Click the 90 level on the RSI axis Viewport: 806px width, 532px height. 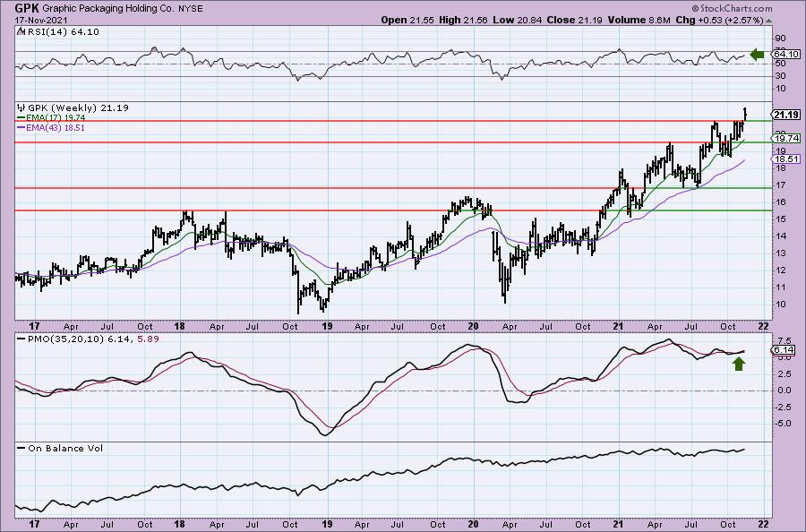click(780, 38)
